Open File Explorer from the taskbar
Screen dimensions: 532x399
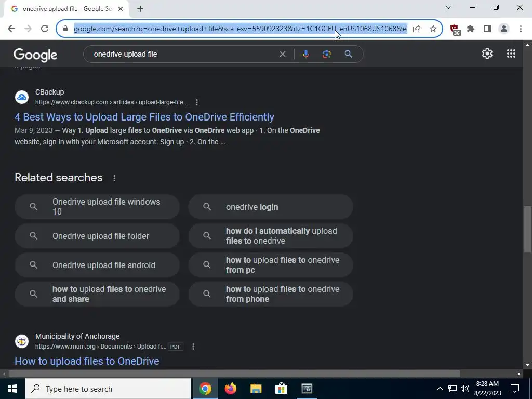click(256, 389)
